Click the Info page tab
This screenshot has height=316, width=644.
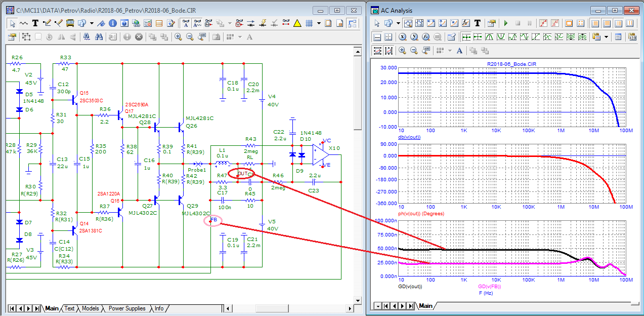159,308
